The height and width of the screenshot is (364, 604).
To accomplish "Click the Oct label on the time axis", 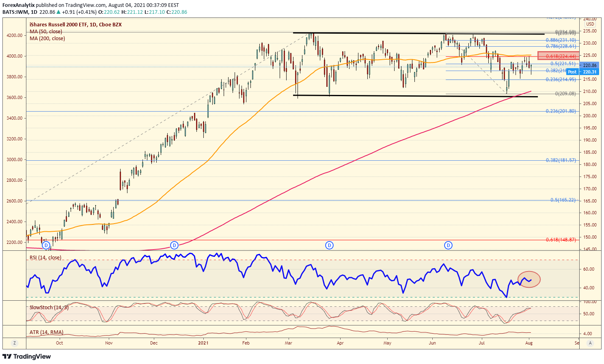I will pyautogui.click(x=59, y=343).
